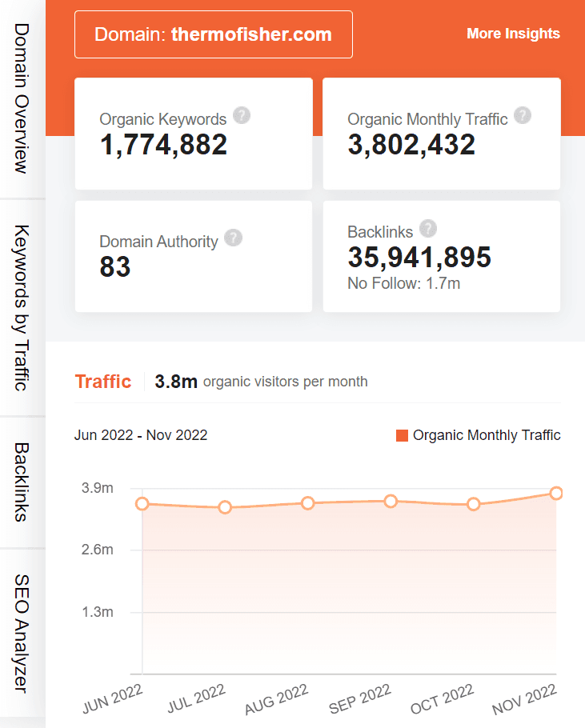
Task: Click the organic visitors per month text
Action: pyautogui.click(x=286, y=382)
